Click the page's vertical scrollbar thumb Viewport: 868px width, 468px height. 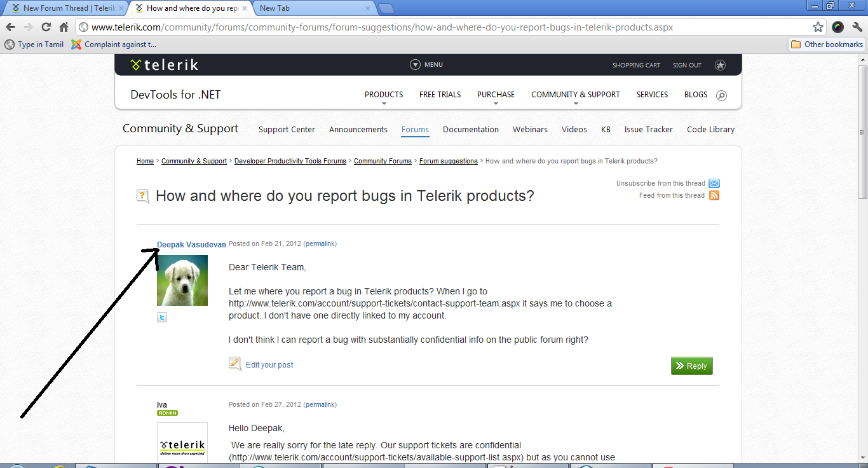[862, 132]
